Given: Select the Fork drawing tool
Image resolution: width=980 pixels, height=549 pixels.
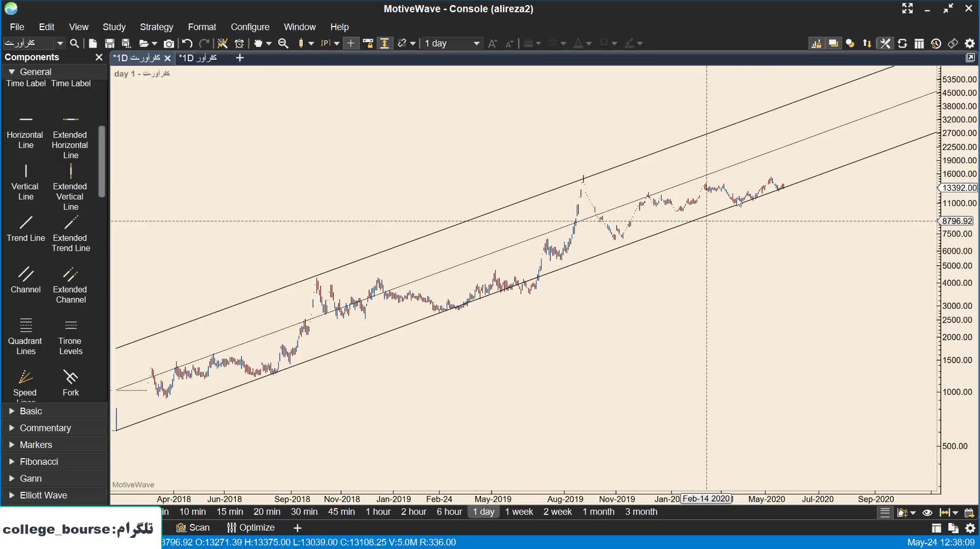Looking at the screenshot, I should pyautogui.click(x=70, y=383).
